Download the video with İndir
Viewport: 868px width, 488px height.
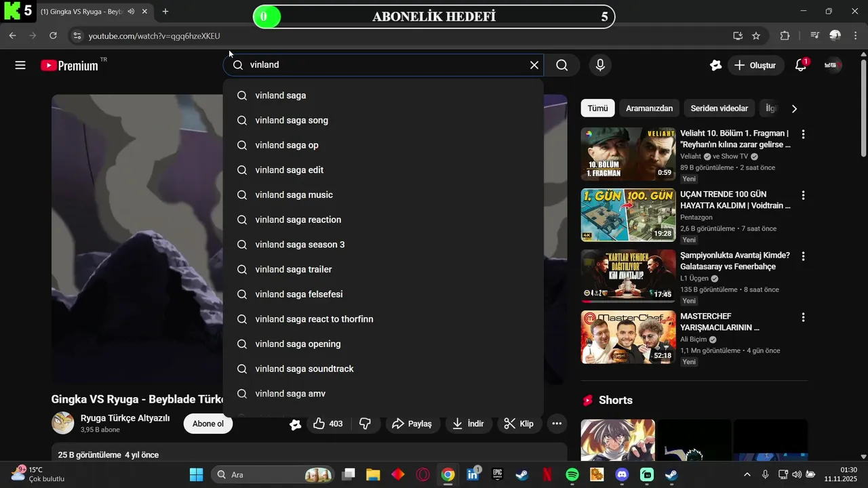coord(468,424)
